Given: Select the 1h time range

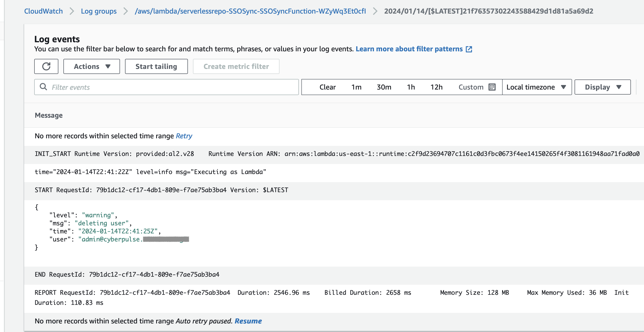Looking at the screenshot, I should coord(411,87).
